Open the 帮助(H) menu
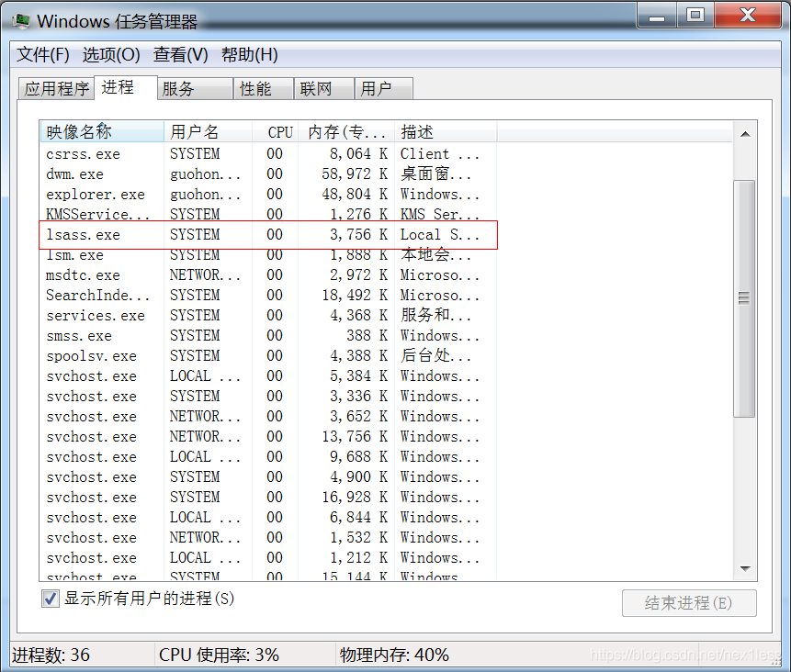This screenshot has height=672, width=791. pos(249,54)
